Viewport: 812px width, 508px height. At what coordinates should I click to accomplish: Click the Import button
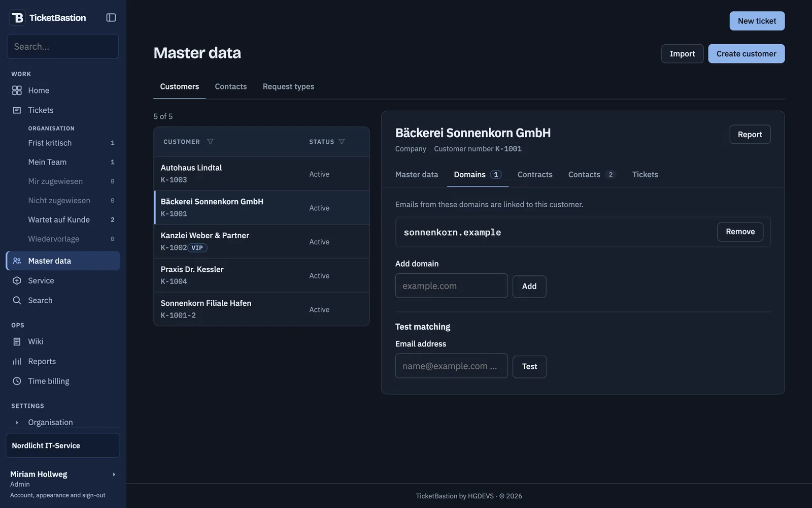pyautogui.click(x=682, y=54)
